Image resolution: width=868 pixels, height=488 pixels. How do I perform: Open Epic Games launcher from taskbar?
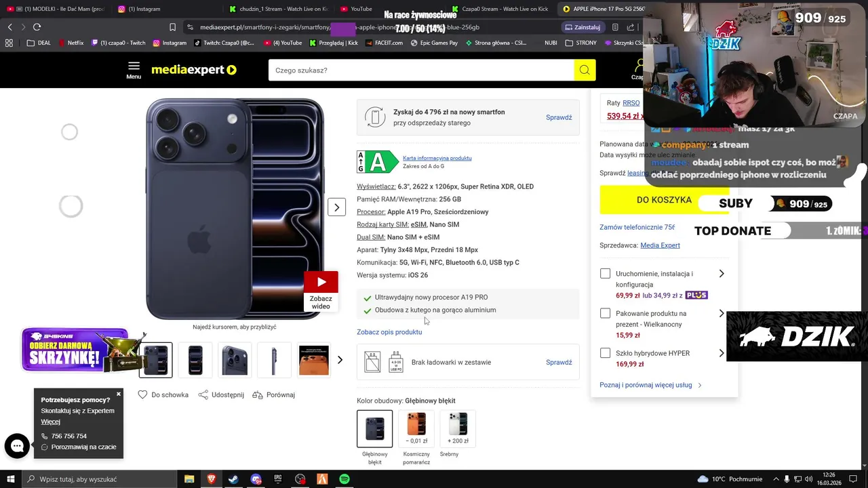(278, 479)
